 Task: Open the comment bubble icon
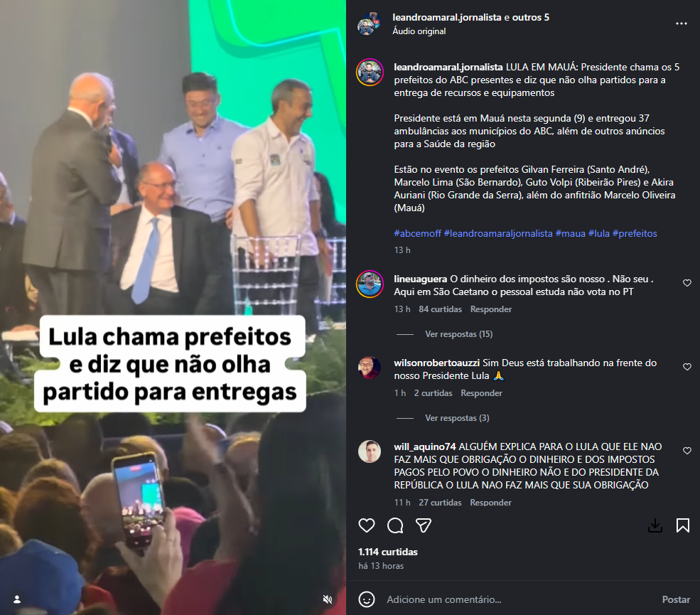click(395, 525)
